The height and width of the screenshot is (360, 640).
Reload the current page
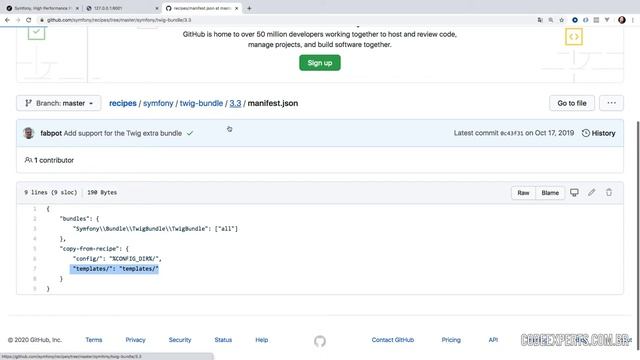29,20
